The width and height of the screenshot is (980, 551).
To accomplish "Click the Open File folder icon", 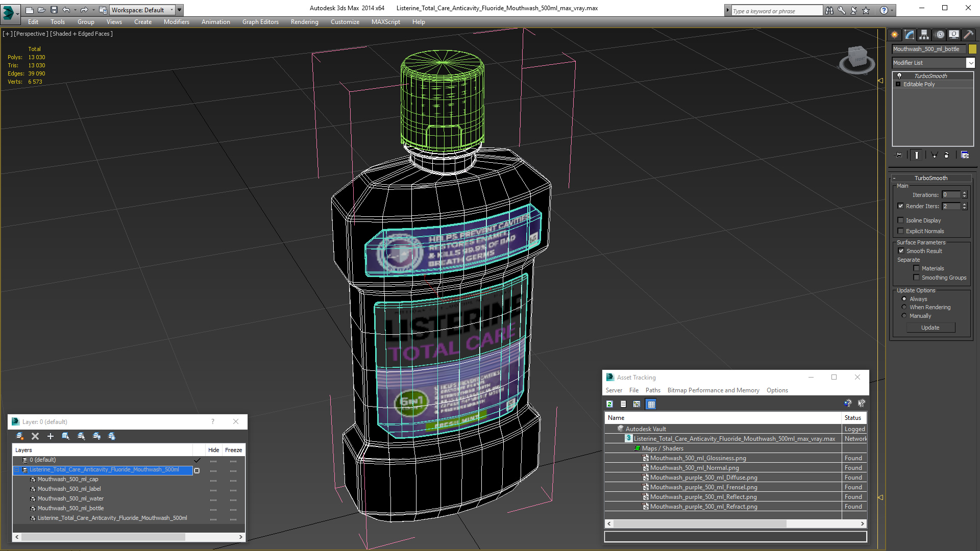I will click(x=42, y=10).
